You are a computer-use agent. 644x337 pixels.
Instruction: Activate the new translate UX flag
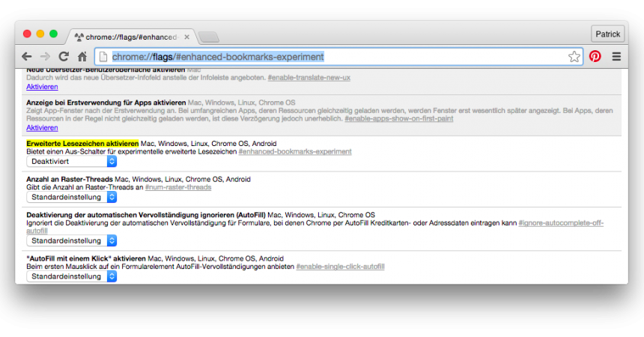(42, 87)
